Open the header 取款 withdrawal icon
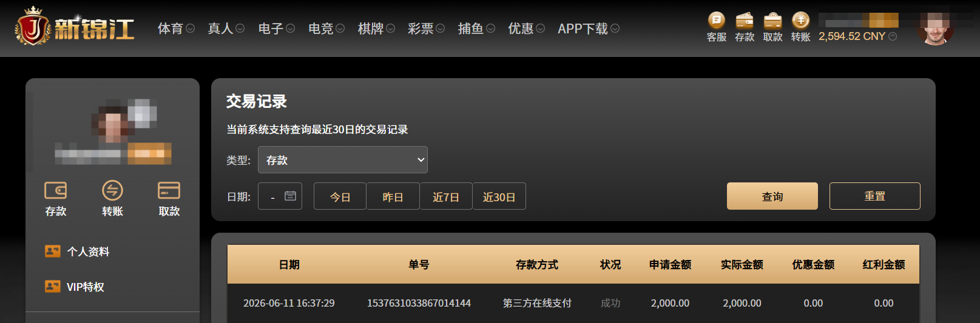The image size is (980, 323). (x=772, y=27)
